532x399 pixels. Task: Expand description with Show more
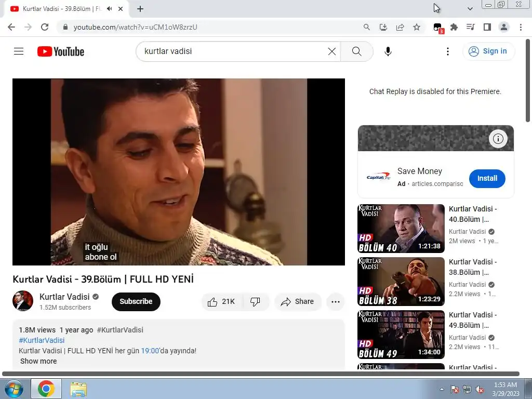tap(38, 362)
